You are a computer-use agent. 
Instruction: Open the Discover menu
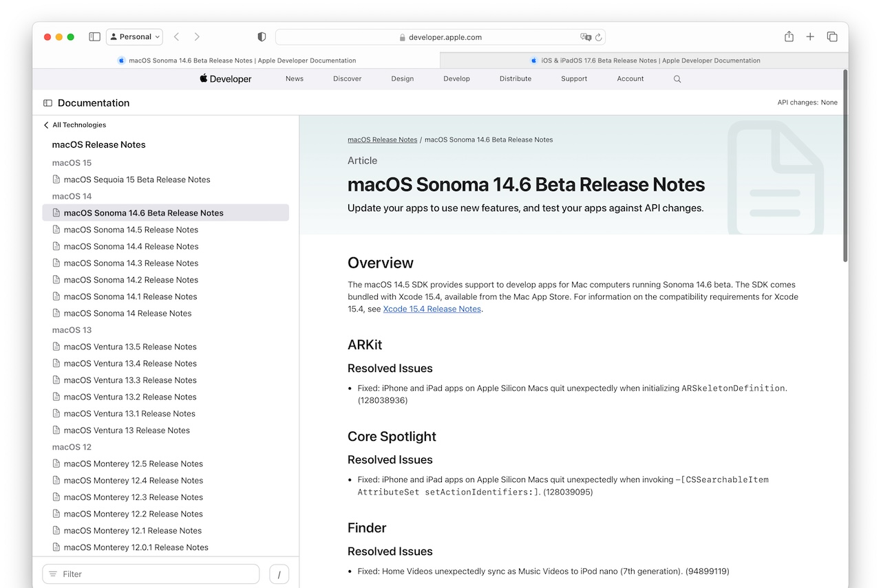pyautogui.click(x=348, y=79)
